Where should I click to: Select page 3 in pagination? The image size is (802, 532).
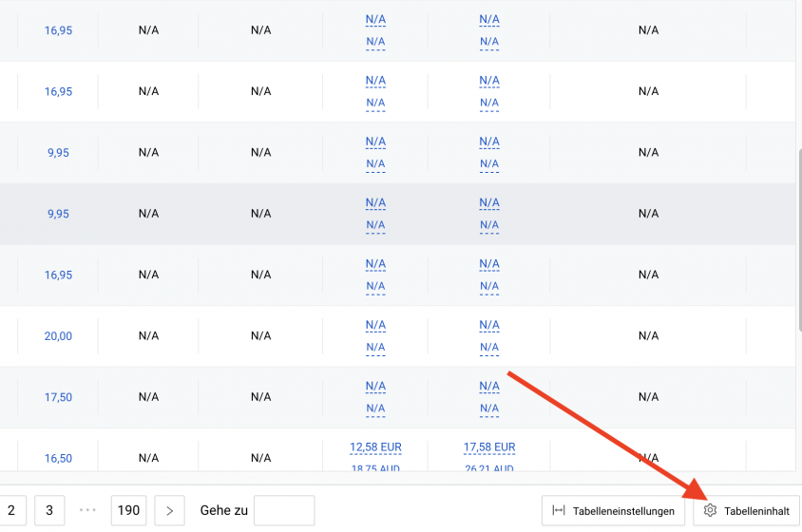click(x=49, y=510)
